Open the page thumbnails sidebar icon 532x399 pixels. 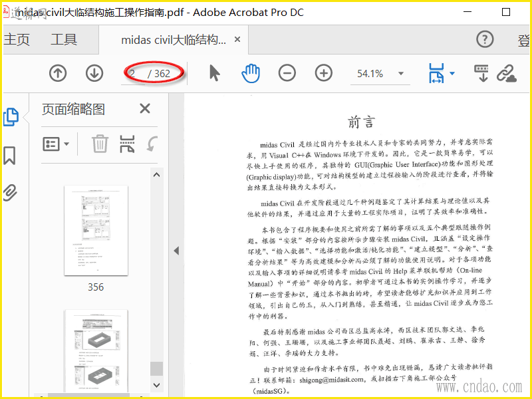point(11,117)
